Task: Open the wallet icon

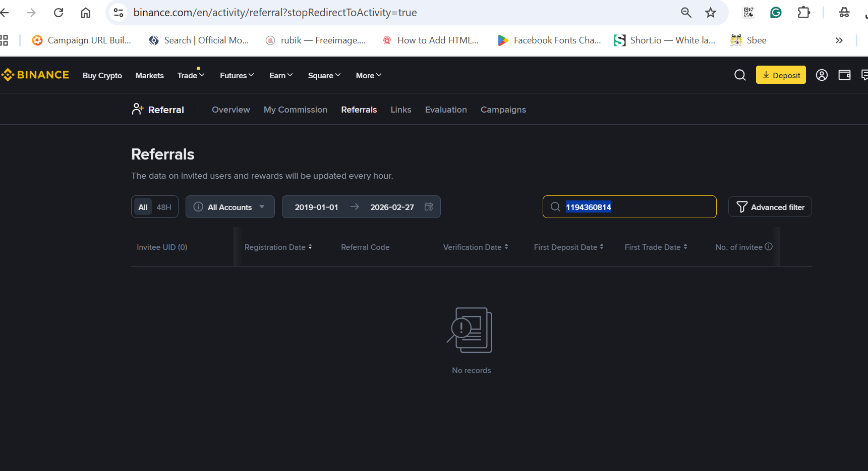Action: 844,75
